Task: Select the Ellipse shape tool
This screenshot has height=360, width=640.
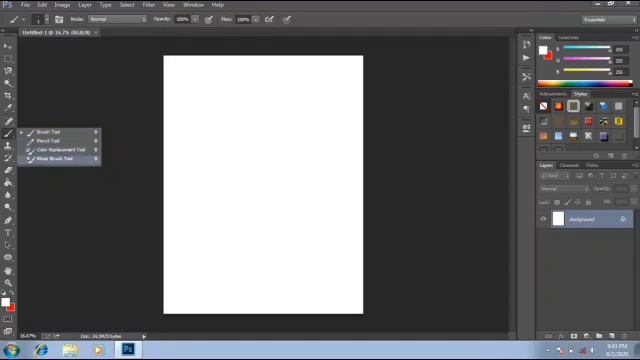Action: click(x=8, y=257)
